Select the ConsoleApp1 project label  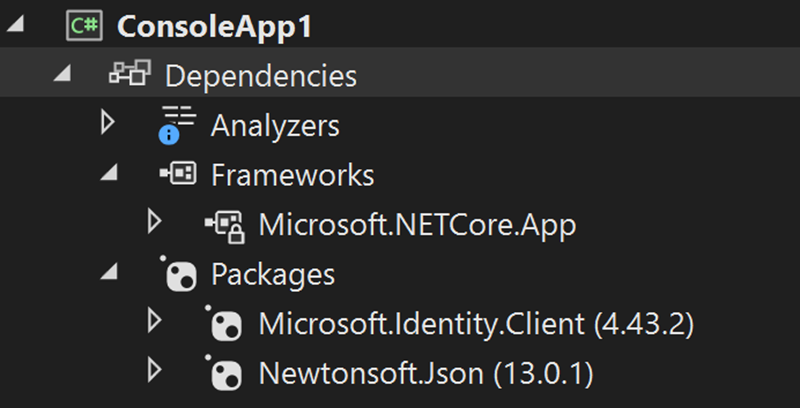click(x=214, y=26)
